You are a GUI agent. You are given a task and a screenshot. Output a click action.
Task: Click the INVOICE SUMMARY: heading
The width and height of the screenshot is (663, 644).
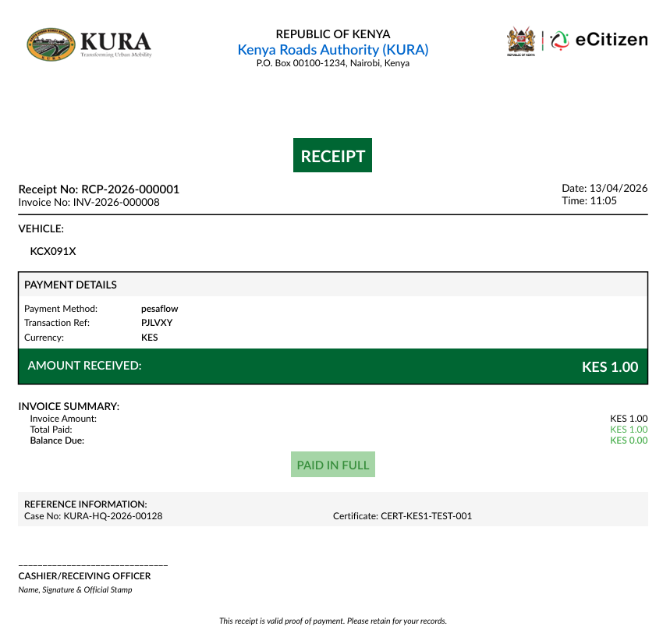click(x=69, y=406)
